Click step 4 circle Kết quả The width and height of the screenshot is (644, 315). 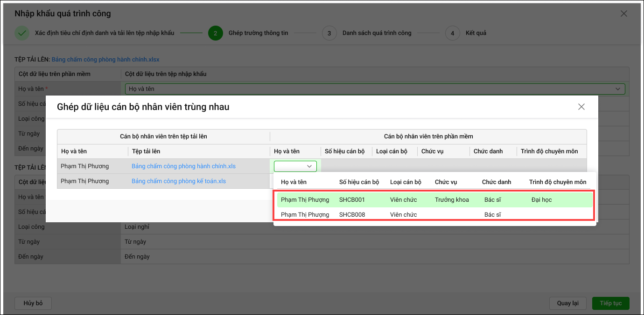click(x=452, y=33)
